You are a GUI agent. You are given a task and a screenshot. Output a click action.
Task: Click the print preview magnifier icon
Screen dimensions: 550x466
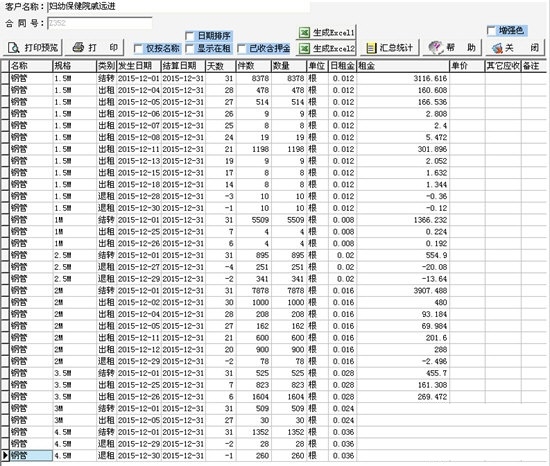[14, 47]
